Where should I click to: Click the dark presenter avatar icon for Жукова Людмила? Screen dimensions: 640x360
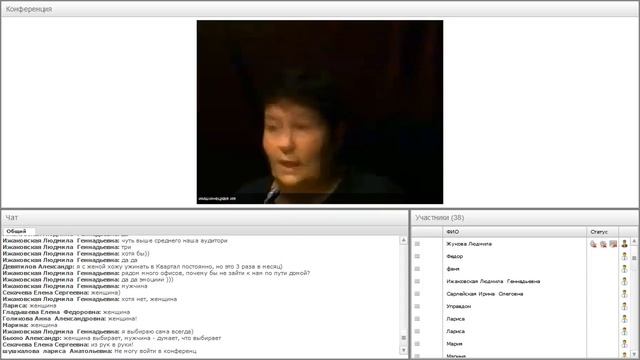click(624, 244)
